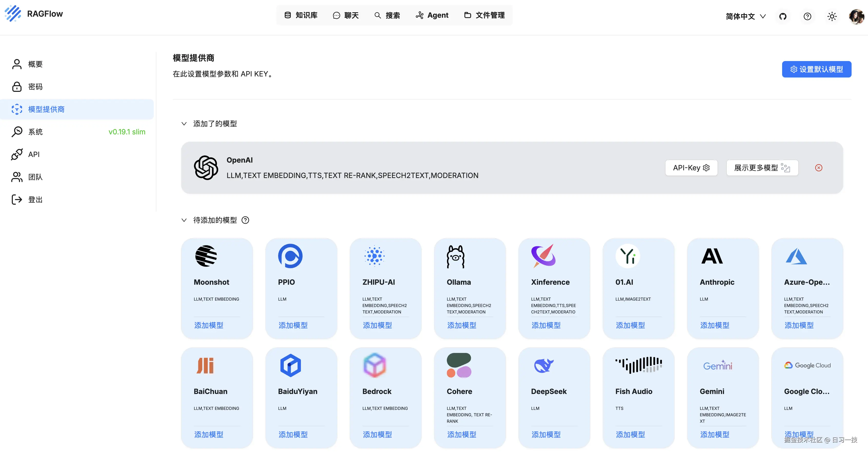
Task: Click the Anthropic logo card
Action: click(712, 256)
